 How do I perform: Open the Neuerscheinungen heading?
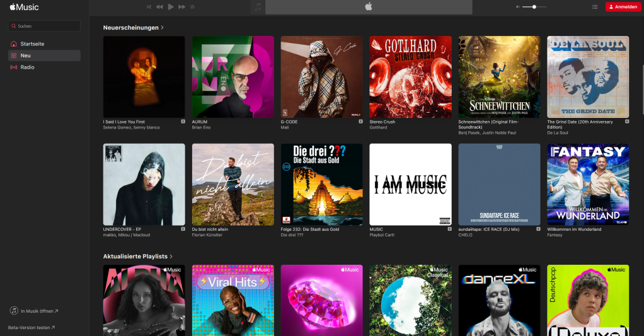[x=130, y=28]
